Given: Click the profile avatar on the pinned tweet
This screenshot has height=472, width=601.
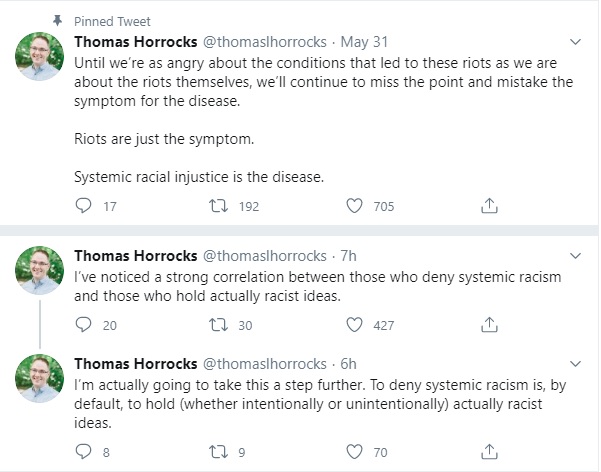Looking at the screenshot, I should [41, 58].
